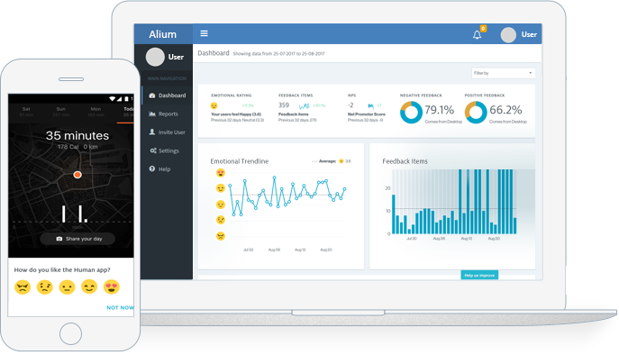
Task: Open the Filter by dropdown
Action: (x=504, y=73)
